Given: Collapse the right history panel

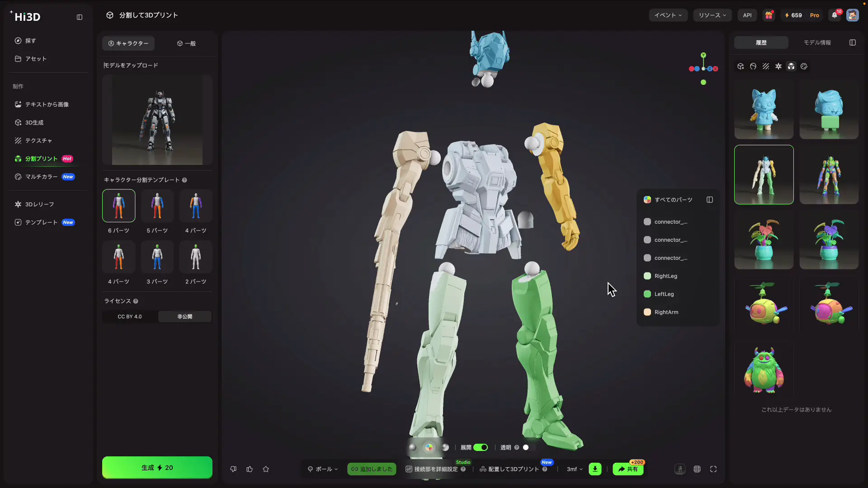Looking at the screenshot, I should (x=853, y=42).
